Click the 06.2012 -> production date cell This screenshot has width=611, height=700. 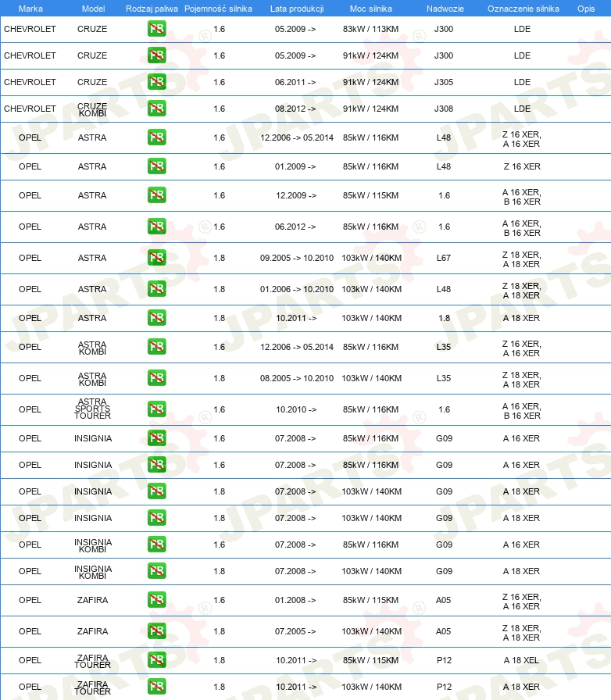295,227
